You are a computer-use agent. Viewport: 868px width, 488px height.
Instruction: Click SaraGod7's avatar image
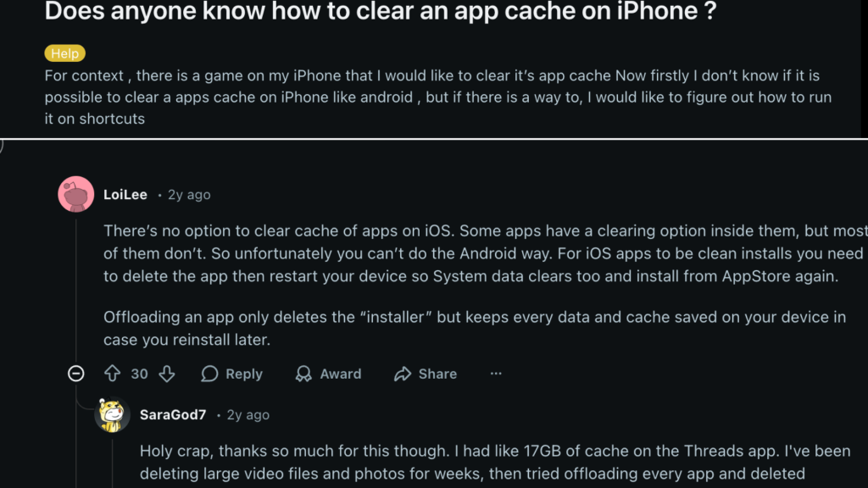click(x=113, y=415)
